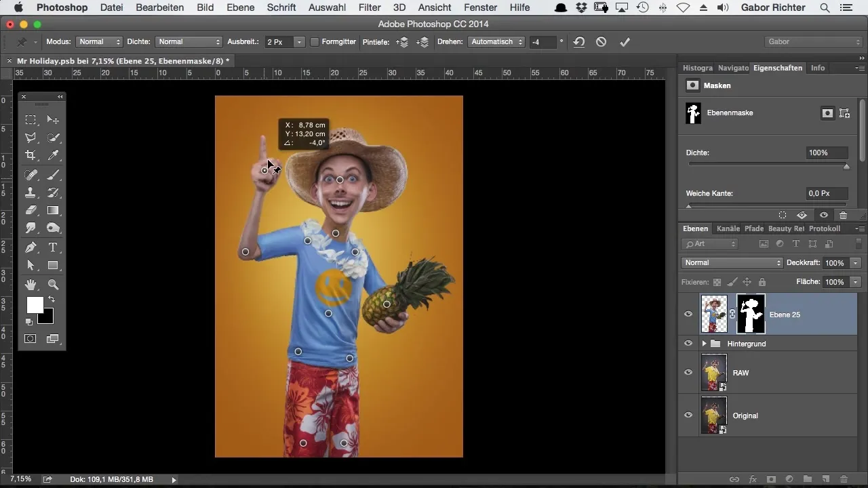Viewport: 868px width, 488px height.
Task: Select the Path Selection tool
Action: [x=31, y=265]
